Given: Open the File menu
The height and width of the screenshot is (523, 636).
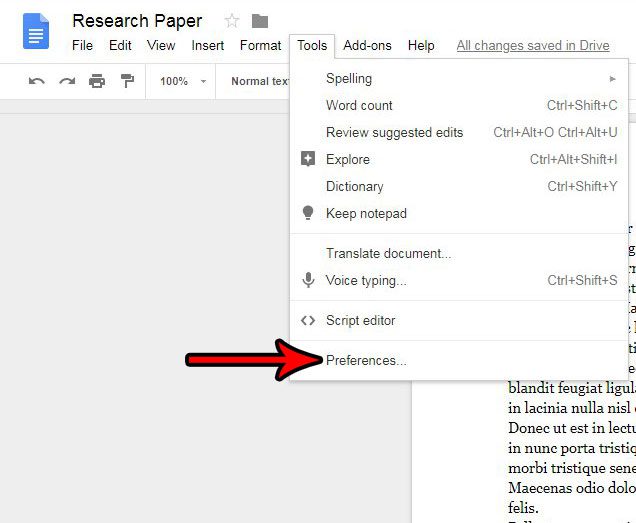Looking at the screenshot, I should tap(82, 45).
